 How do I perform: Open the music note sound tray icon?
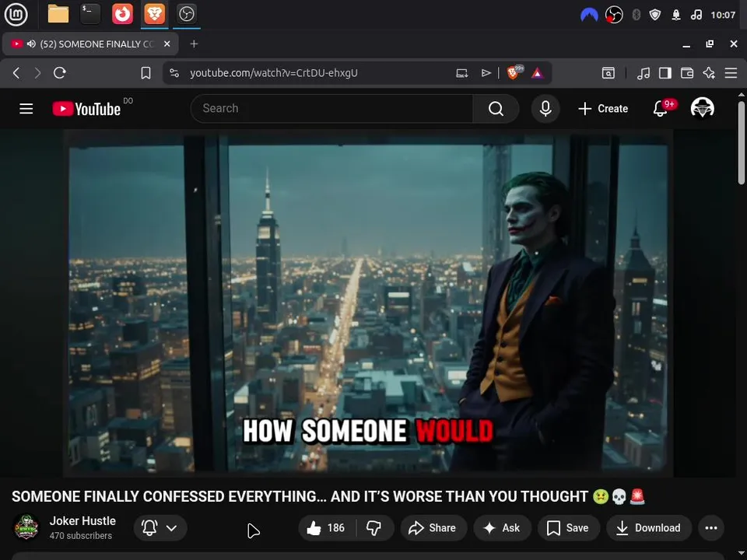coord(696,16)
